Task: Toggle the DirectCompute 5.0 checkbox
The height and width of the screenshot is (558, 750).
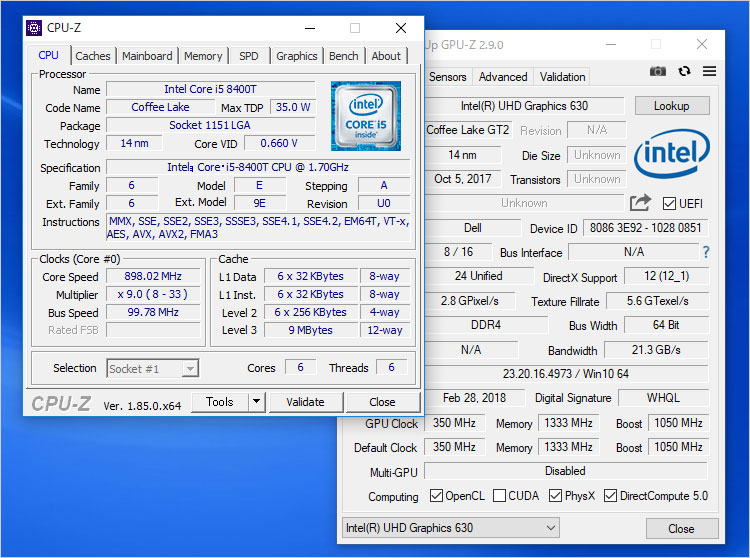Action: (610, 496)
